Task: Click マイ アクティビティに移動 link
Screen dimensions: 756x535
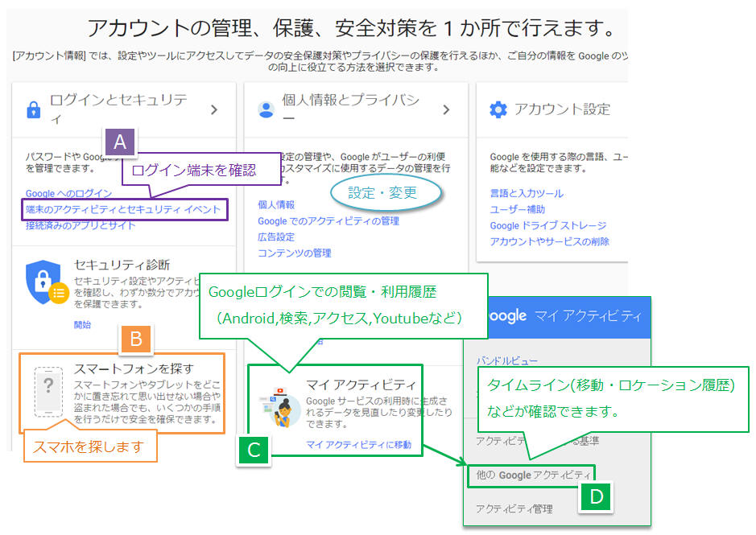Action: pos(358,445)
